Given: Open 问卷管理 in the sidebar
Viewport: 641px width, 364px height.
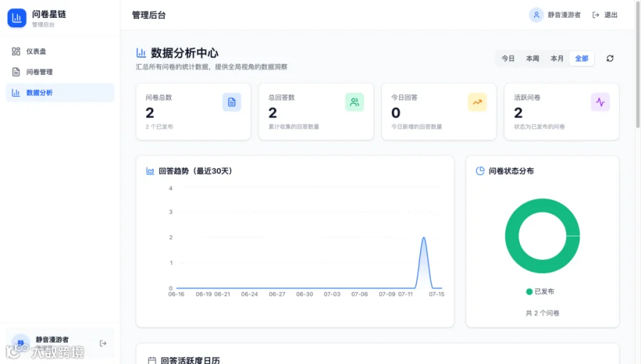Looking at the screenshot, I should click(x=60, y=72).
